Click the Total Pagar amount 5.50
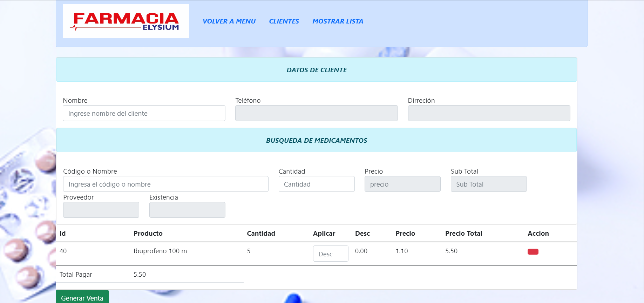 pyautogui.click(x=140, y=275)
